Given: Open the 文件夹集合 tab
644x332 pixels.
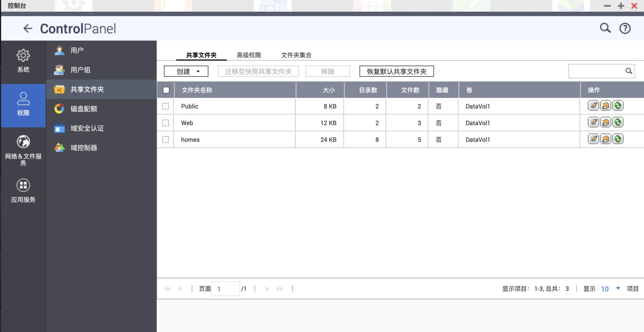Looking at the screenshot, I should click(x=297, y=55).
